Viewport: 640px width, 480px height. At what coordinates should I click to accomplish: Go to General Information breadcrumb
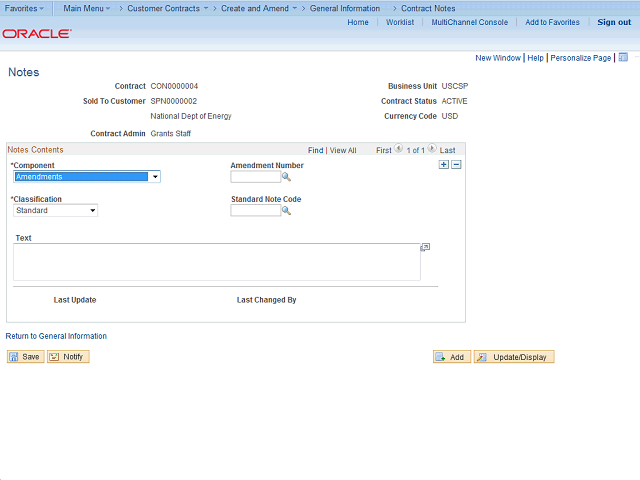coord(344,8)
